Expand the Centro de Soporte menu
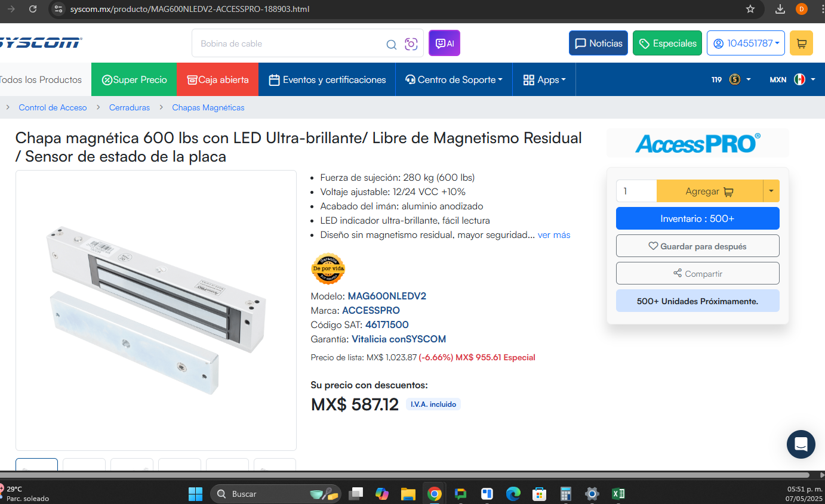Screen dimensions: 825x504 pos(454,79)
